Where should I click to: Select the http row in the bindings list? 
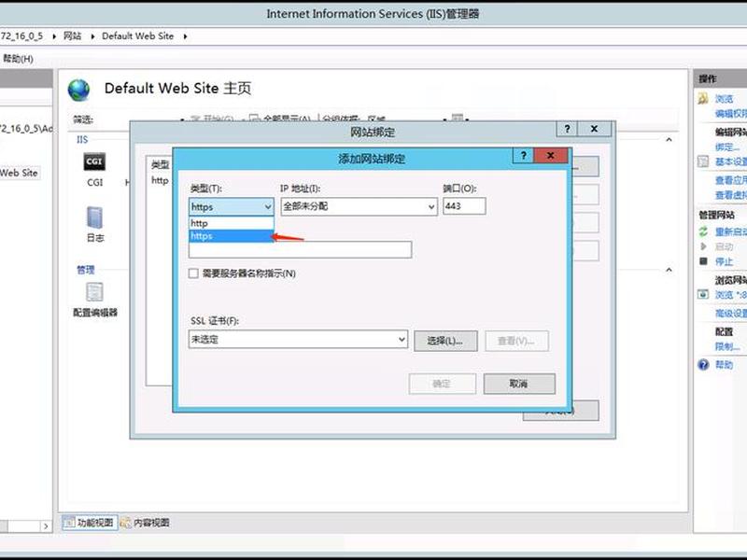tap(160, 180)
